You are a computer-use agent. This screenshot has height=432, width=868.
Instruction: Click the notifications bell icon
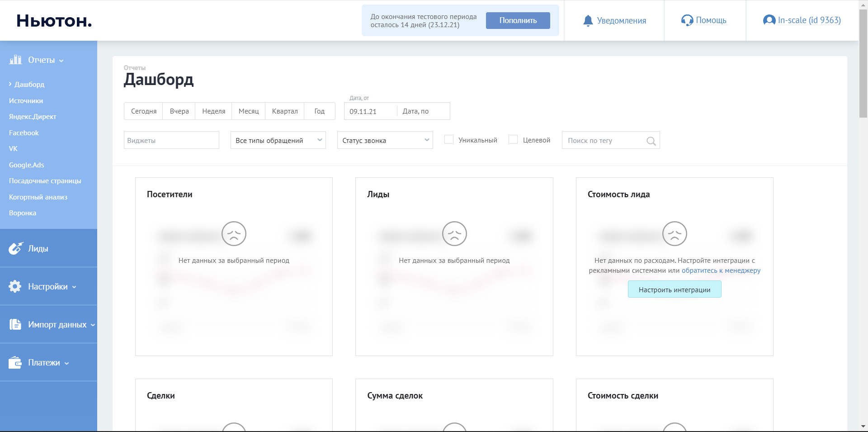(x=588, y=21)
